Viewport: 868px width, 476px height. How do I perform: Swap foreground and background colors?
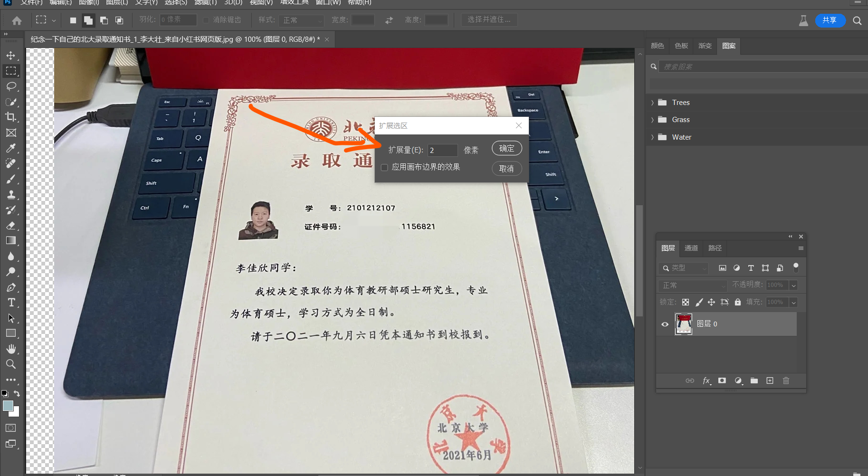point(17,393)
